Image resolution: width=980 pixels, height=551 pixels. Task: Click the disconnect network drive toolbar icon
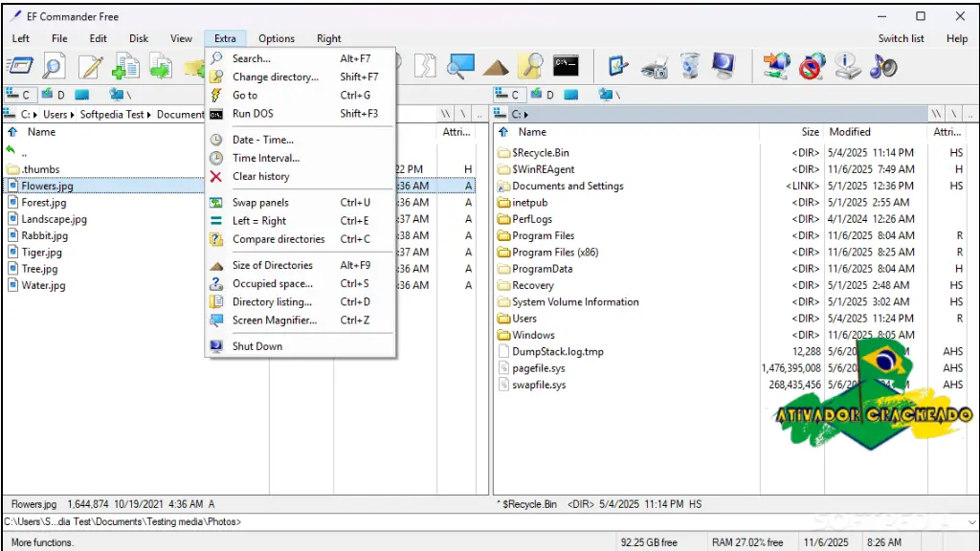pyautogui.click(x=812, y=66)
